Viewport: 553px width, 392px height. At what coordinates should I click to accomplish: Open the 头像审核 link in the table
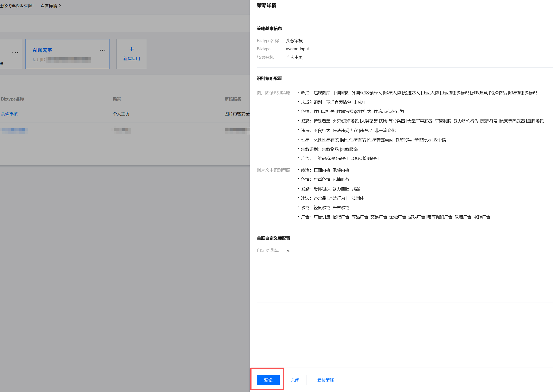pyautogui.click(x=9, y=114)
